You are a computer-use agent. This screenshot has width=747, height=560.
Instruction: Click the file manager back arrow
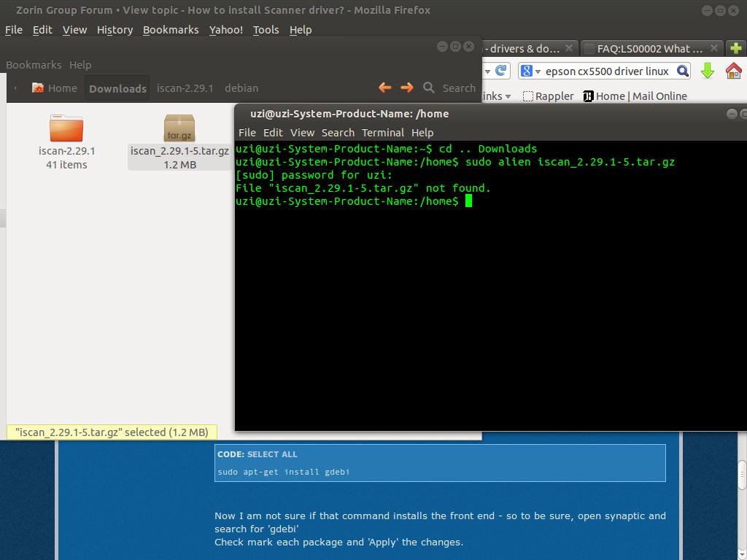[385, 87]
